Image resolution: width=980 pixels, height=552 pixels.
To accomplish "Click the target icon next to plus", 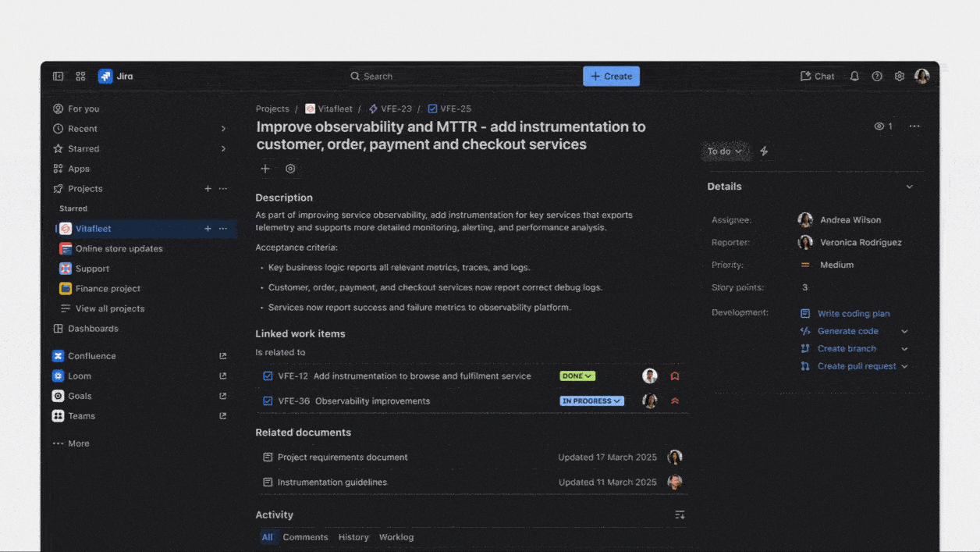I will (290, 169).
